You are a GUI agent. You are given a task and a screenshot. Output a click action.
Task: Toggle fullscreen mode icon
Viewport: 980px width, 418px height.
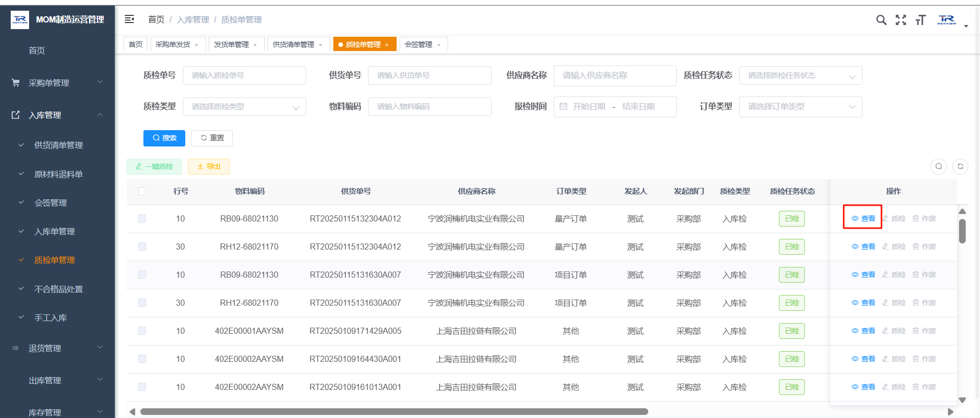tap(901, 20)
